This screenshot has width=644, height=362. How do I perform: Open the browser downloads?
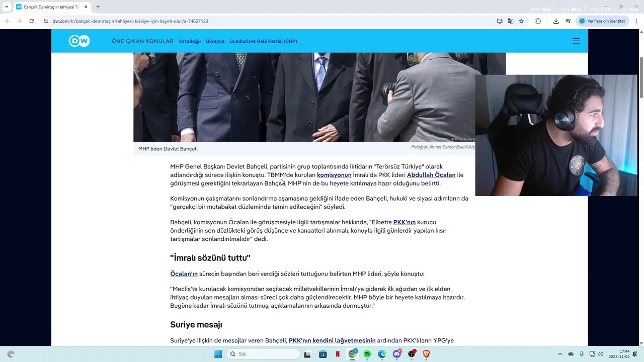coord(556,21)
